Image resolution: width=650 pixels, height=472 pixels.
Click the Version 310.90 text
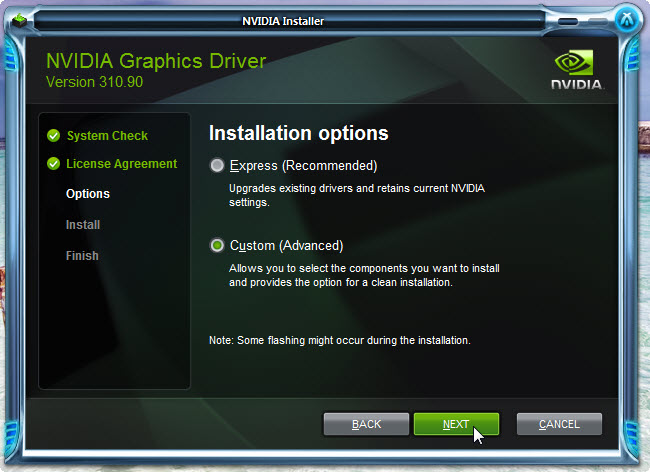pos(95,82)
